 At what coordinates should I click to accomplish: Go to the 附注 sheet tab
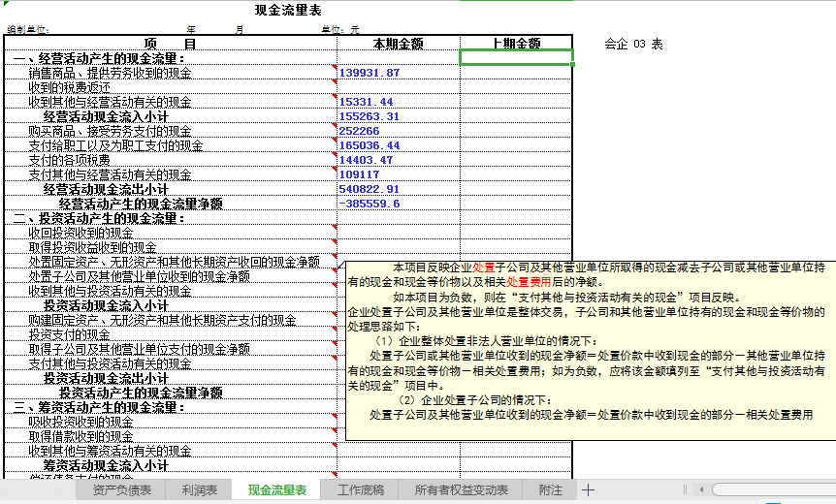tap(551, 489)
